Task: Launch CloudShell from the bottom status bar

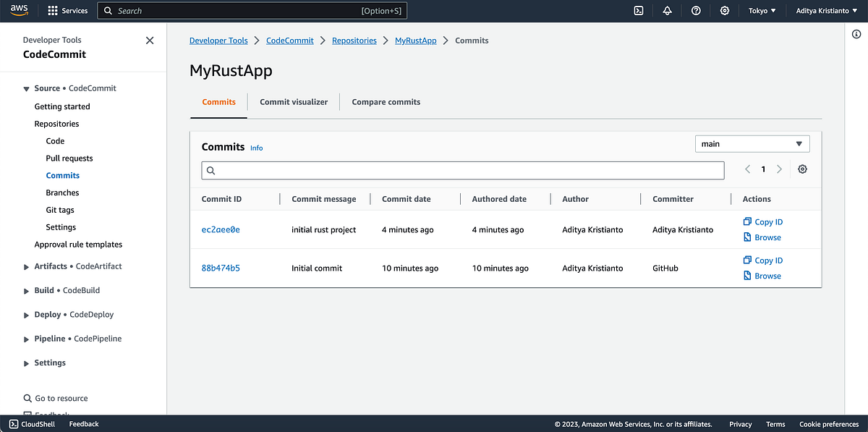Action: 32,424
